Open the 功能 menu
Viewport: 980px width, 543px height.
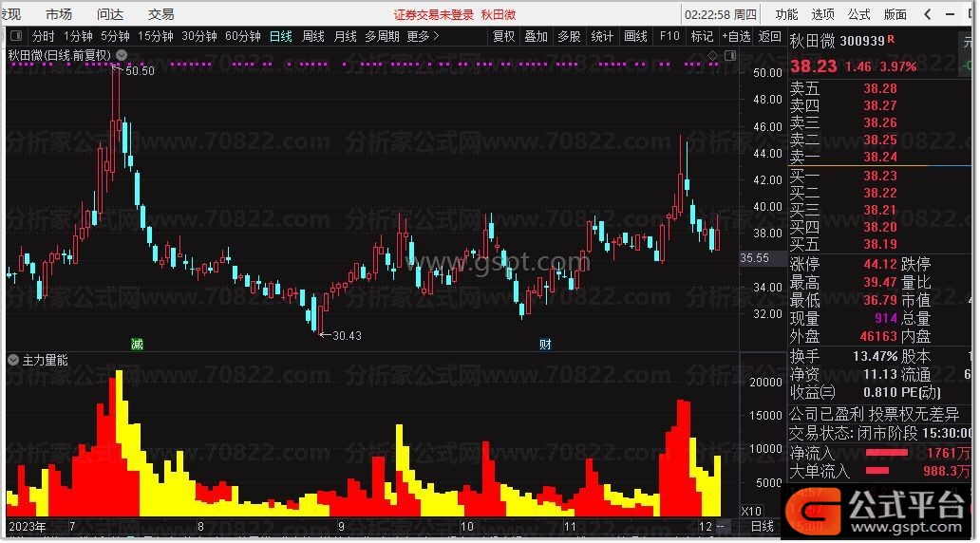click(x=786, y=13)
